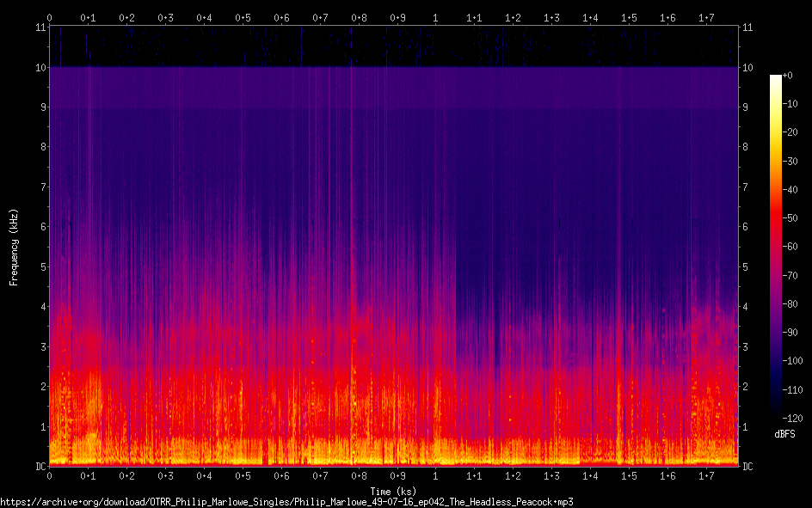
Task: Click the 0.5 tick on the top time axis
Action: point(243,17)
